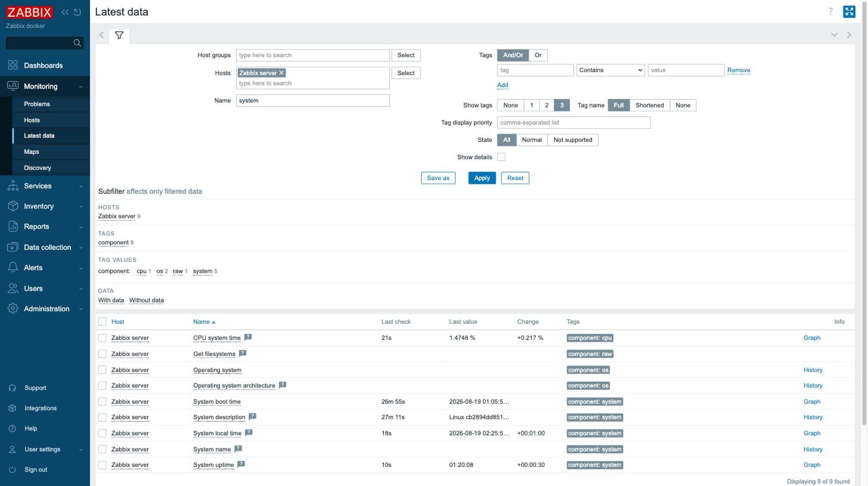Check the System boot time row checkbox
The image size is (868, 486).
103,402
